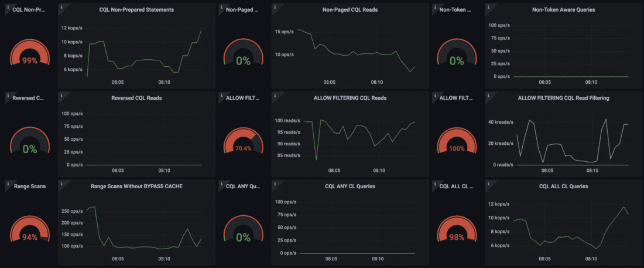Show info for CQL ANY CL Queries graph
The height and width of the screenshot is (268, 644).
(x=275, y=182)
